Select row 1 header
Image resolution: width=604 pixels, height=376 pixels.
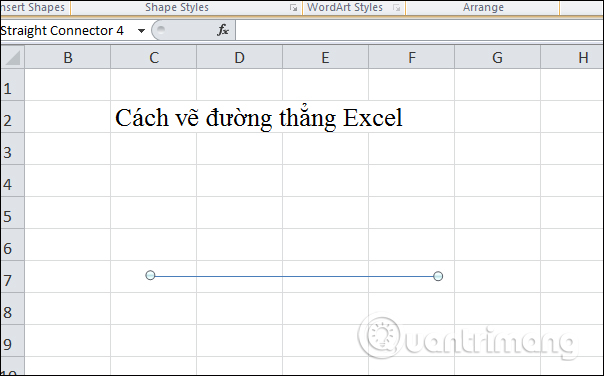(12, 85)
